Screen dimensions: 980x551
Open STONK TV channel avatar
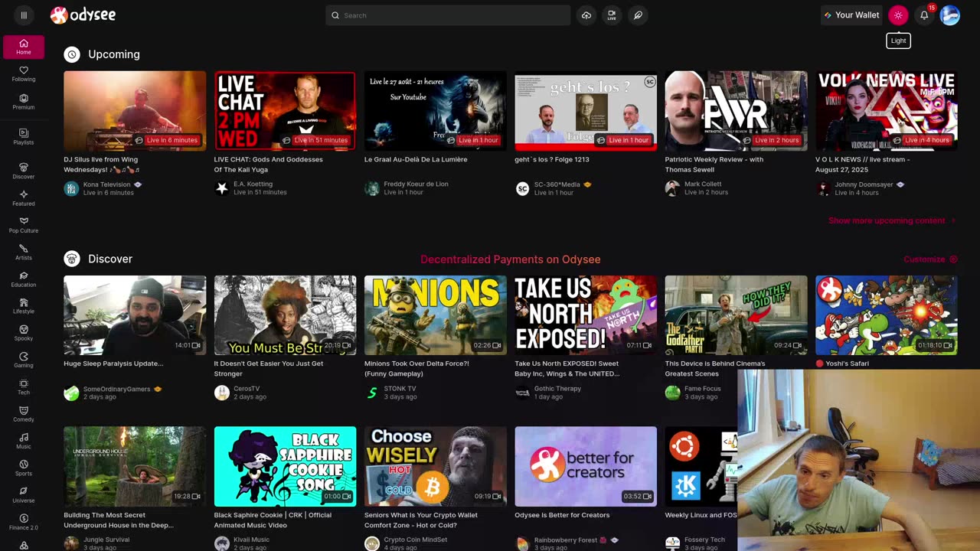[x=372, y=393]
